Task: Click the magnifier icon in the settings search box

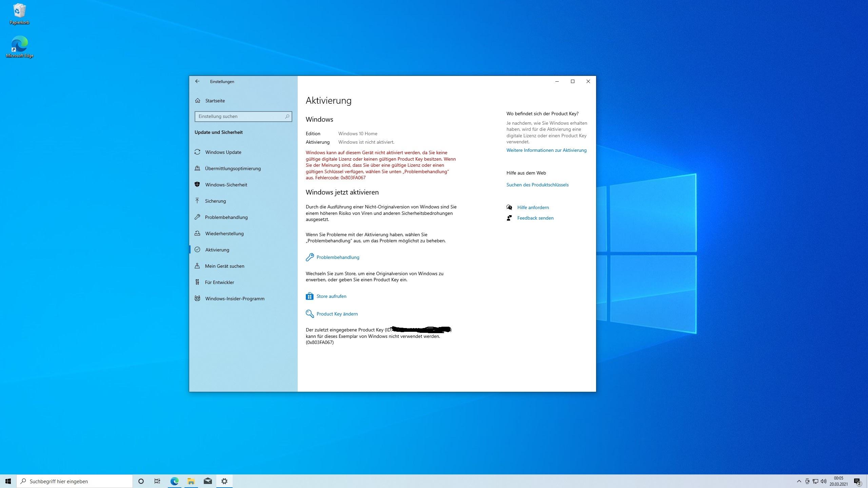Action: pos(287,116)
